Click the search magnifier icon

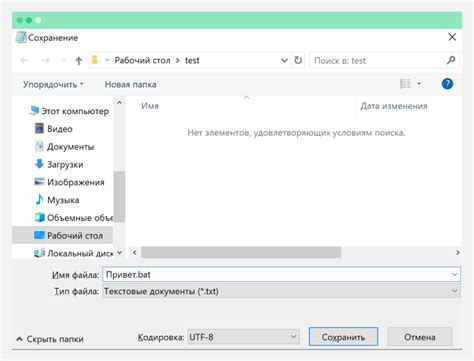[451, 60]
